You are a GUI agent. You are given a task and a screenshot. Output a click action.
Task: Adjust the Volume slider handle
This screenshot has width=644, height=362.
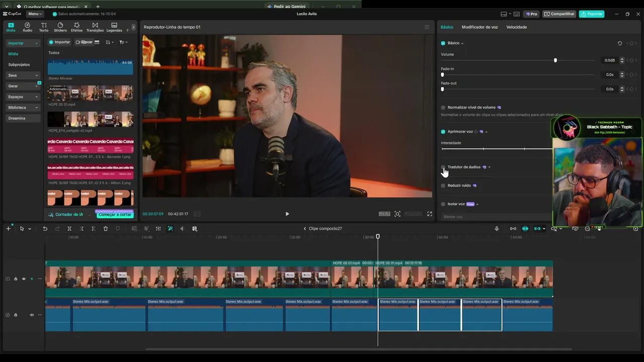[x=555, y=60]
